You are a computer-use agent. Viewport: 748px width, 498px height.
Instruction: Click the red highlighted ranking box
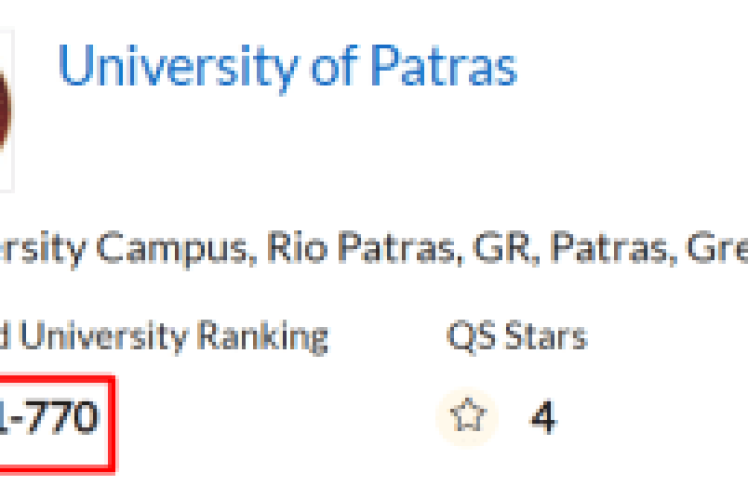click(x=54, y=420)
